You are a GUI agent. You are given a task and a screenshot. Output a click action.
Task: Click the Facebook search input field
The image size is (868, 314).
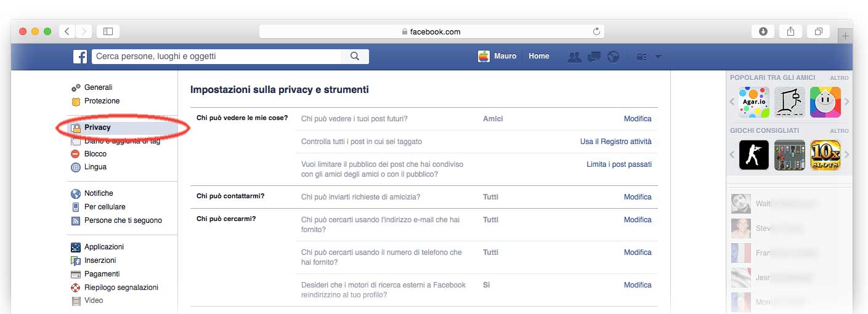217,57
